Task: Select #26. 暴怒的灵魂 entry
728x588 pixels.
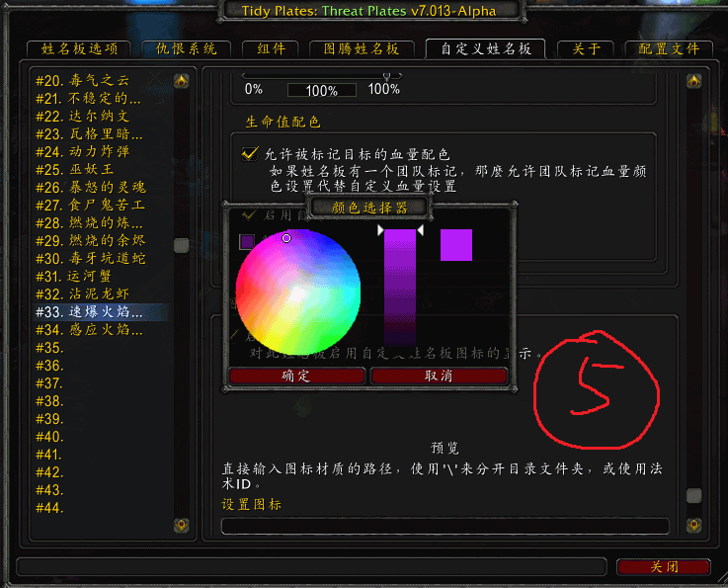Action: [x=100, y=188]
